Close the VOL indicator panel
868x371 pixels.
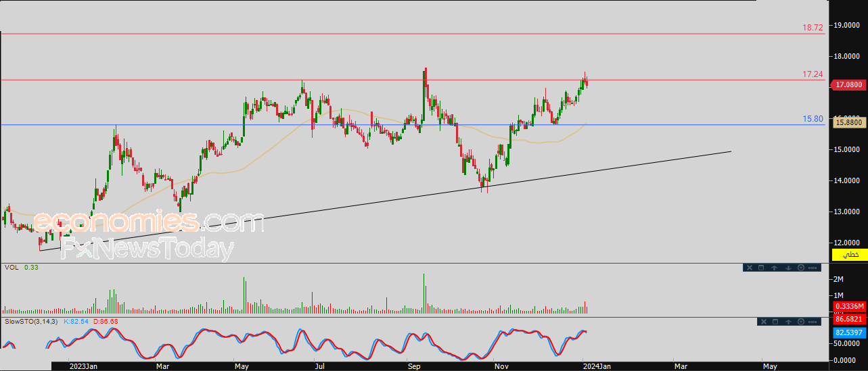coord(750,268)
